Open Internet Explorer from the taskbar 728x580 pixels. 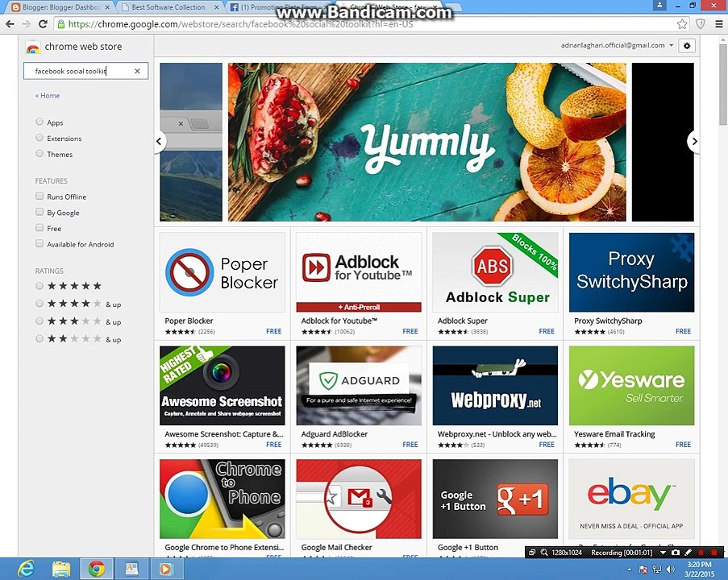[x=26, y=569]
